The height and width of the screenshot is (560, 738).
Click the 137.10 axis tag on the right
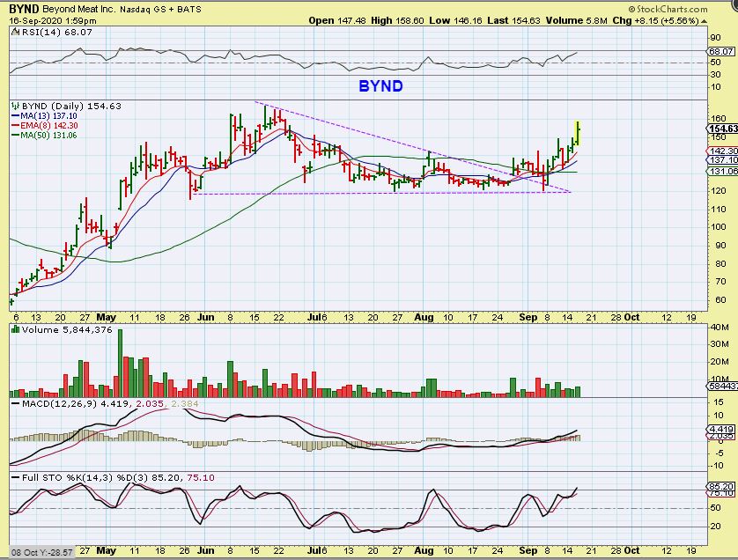pos(723,160)
